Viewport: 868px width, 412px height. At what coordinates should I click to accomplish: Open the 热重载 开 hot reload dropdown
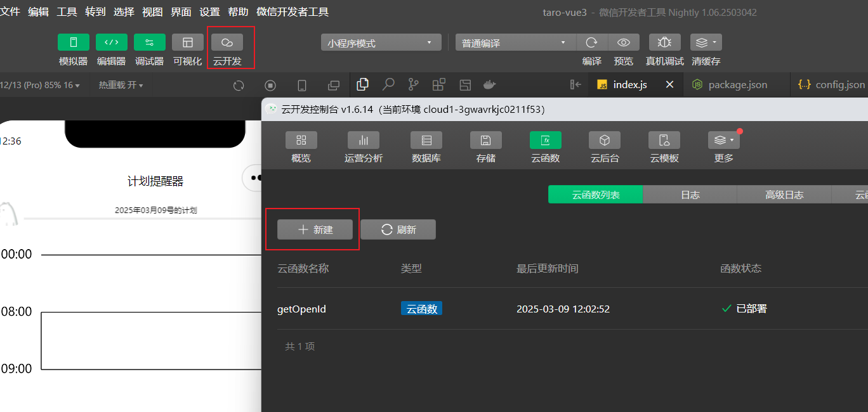[121, 85]
